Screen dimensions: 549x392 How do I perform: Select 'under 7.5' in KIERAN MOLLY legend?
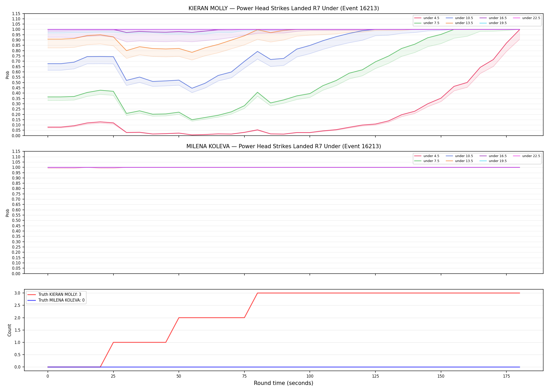427,23
